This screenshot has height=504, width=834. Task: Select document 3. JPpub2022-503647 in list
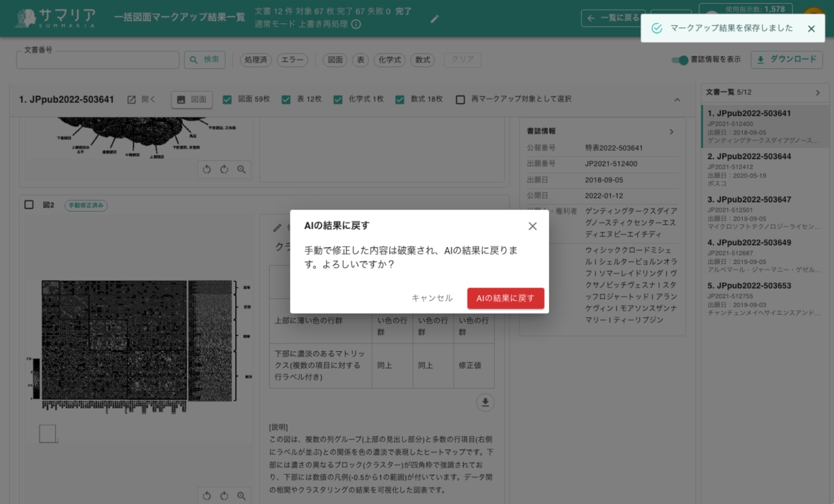(x=765, y=212)
